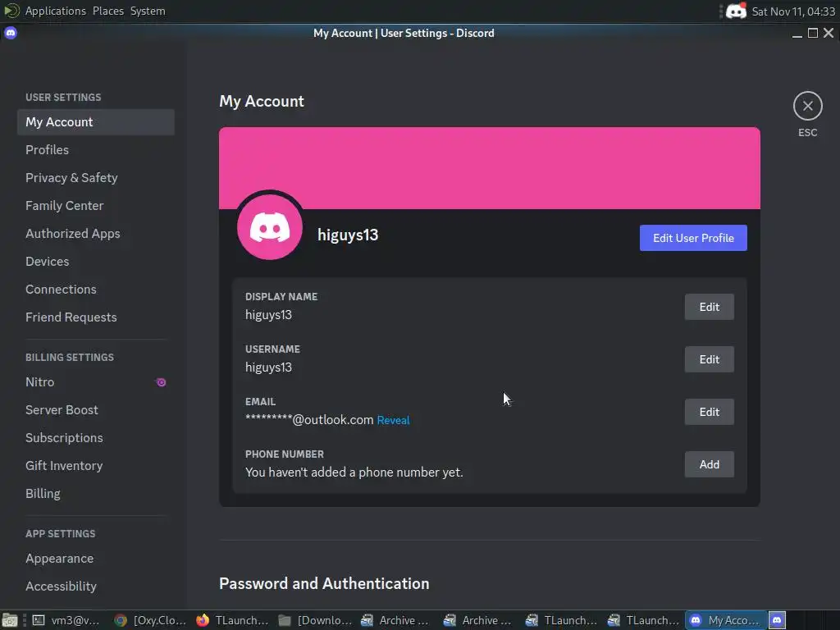This screenshot has width=840, height=630.
Task: Open the Billing settings page
Action: pos(96,493)
